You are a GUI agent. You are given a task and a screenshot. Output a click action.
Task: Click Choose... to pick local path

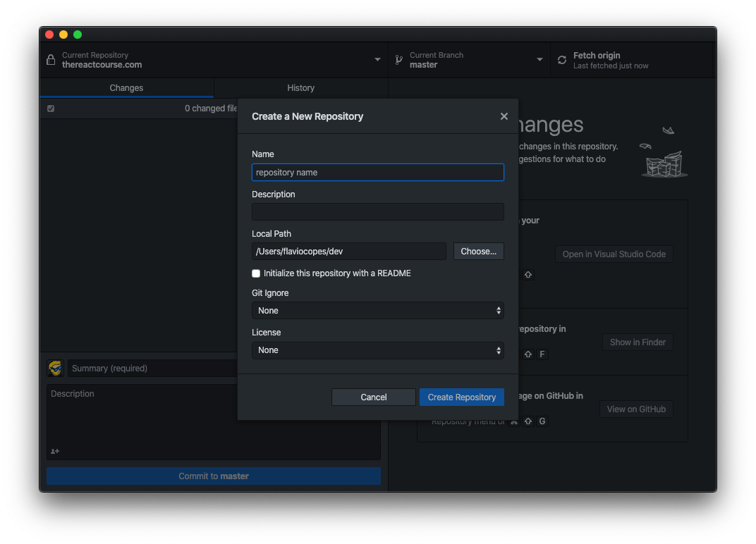(478, 252)
